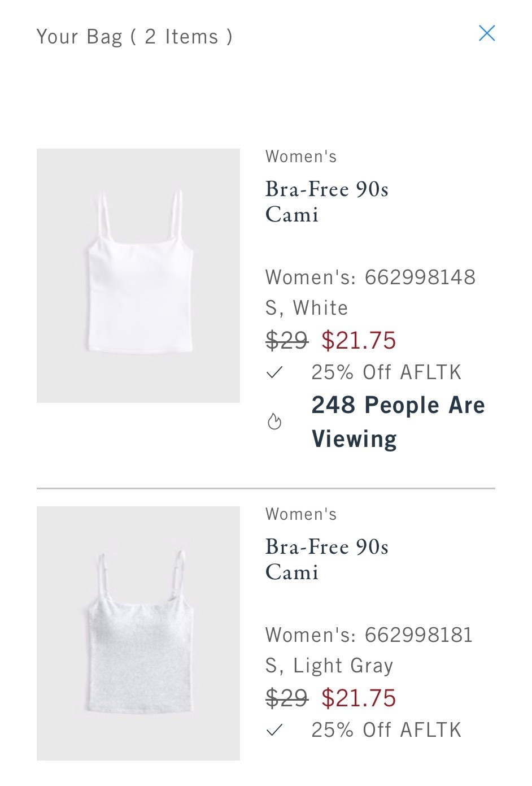Screen dimensions: 532x786
Task: Click the 25% Off AFLTK promo on the White cami
Action: pyautogui.click(x=386, y=372)
